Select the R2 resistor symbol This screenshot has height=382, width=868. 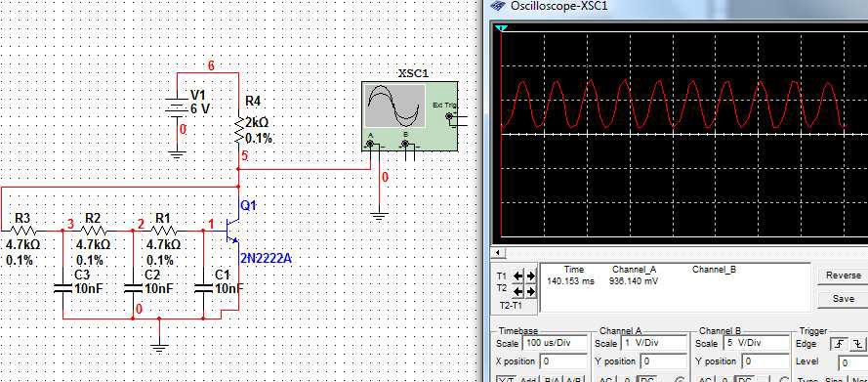click(x=93, y=230)
